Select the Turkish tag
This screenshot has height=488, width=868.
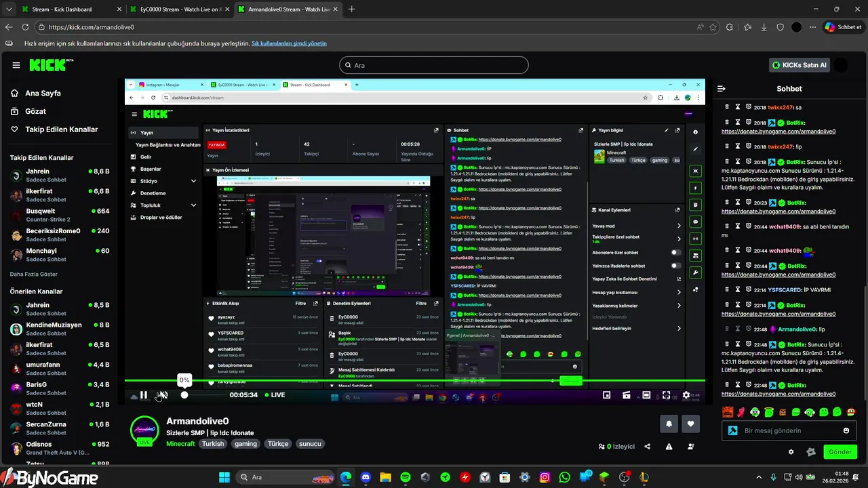(x=213, y=444)
